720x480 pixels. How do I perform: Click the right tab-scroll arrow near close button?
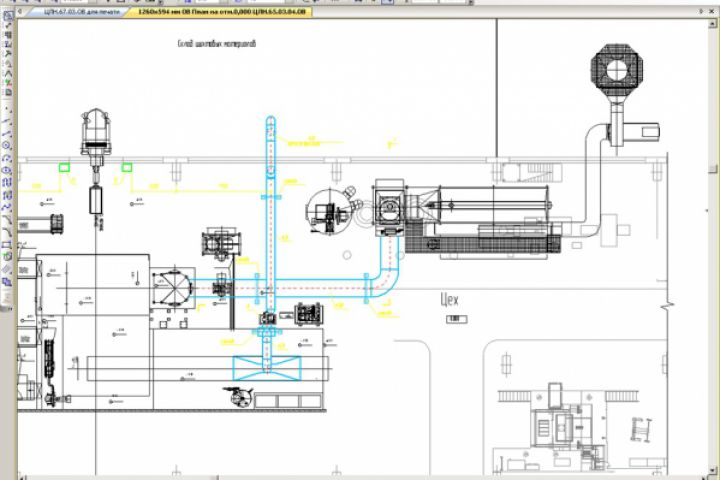tap(701, 11)
